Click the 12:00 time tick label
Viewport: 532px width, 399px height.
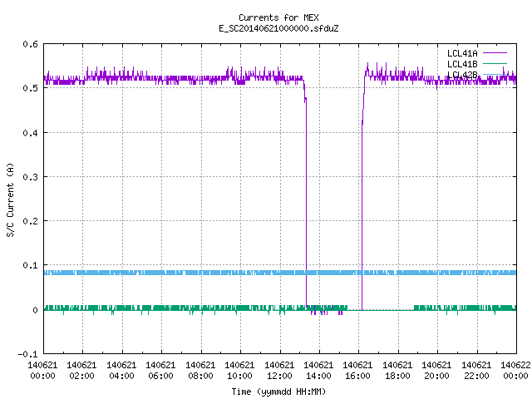[279, 376]
